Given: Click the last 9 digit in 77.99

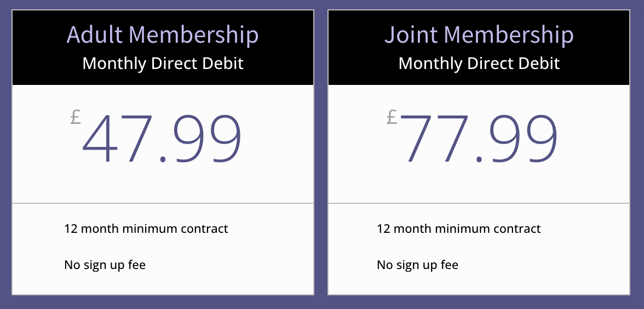Looking at the screenshot, I should tap(536, 139).
